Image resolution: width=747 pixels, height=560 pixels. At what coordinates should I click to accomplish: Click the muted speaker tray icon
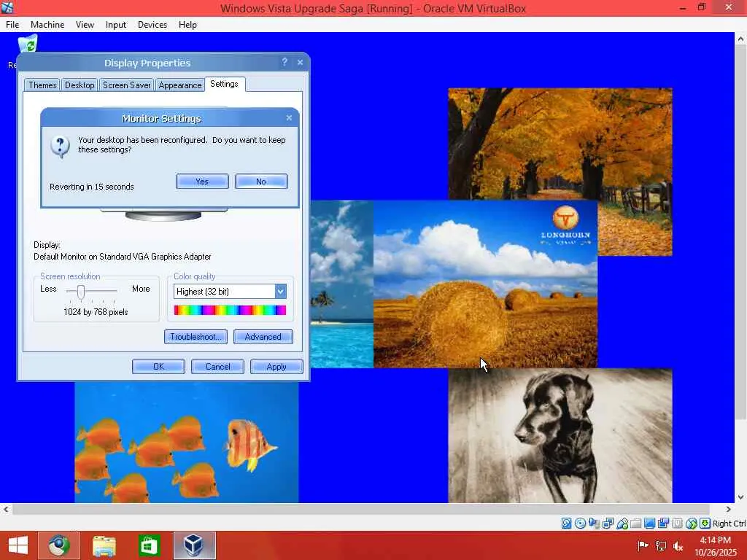pyautogui.click(x=678, y=545)
